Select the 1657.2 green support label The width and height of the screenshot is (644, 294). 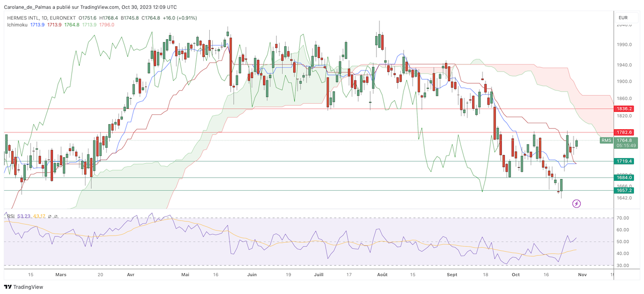click(623, 190)
